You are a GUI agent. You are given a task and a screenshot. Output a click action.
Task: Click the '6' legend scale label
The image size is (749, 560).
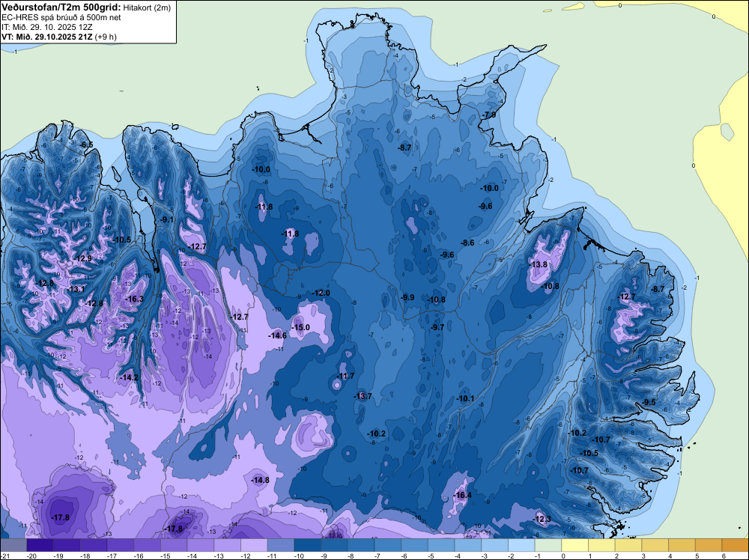point(724,556)
